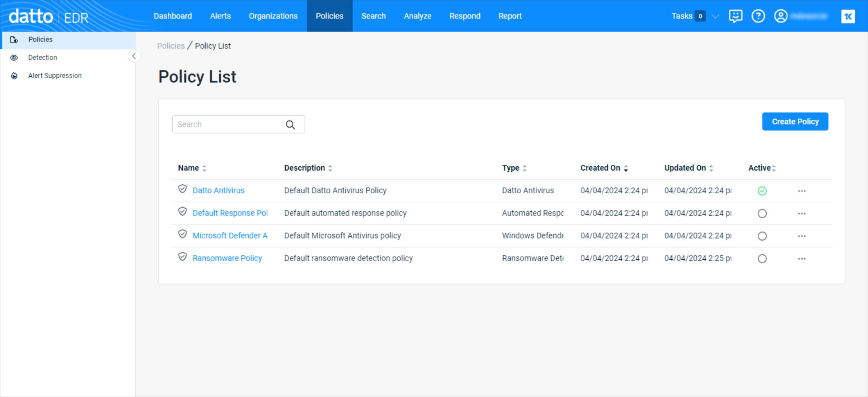This screenshot has width=868, height=397.
Task: Click the Tasks counter in the header
Action: 700,16
